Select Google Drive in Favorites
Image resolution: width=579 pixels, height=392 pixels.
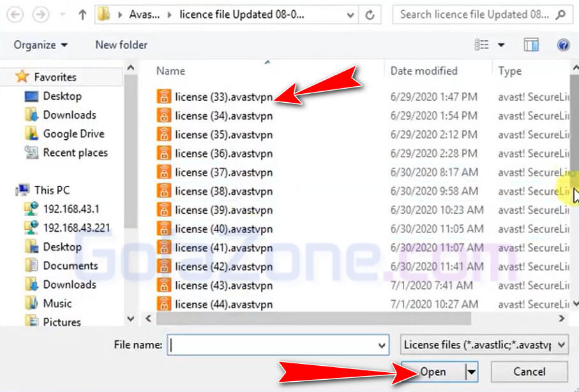(73, 133)
